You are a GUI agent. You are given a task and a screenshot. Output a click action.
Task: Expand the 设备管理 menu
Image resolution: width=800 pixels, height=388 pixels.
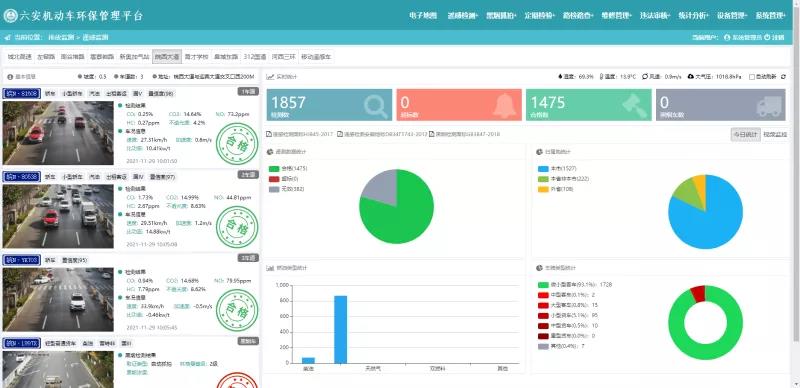click(732, 16)
